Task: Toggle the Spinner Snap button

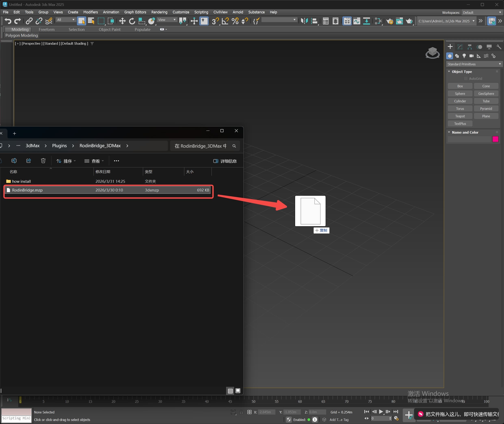Action: click(x=245, y=21)
